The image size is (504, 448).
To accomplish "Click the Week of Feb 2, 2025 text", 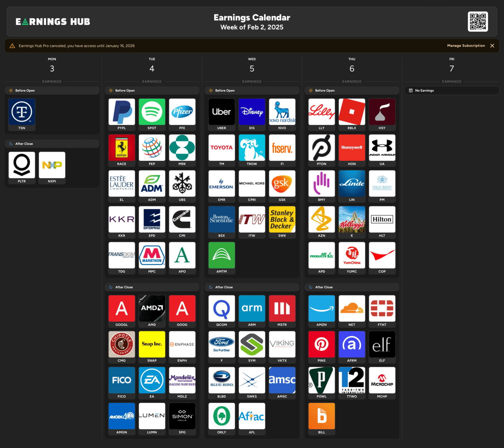I will click(x=252, y=27).
